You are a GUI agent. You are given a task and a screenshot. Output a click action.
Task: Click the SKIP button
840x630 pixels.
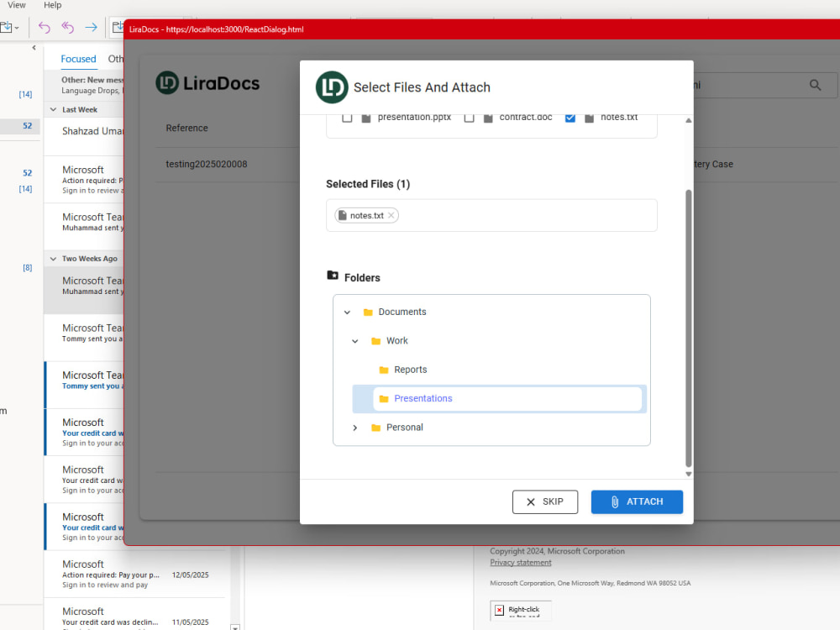click(545, 502)
